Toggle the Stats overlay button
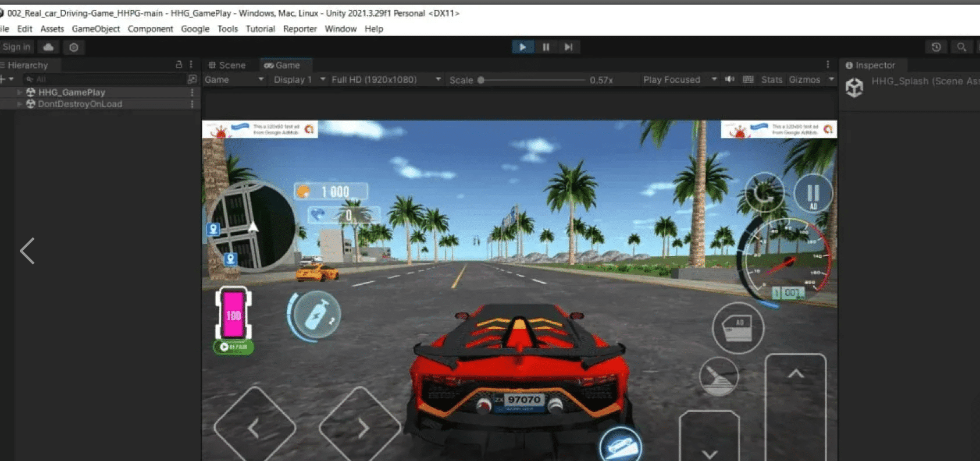This screenshot has width=980, height=461. (771, 80)
